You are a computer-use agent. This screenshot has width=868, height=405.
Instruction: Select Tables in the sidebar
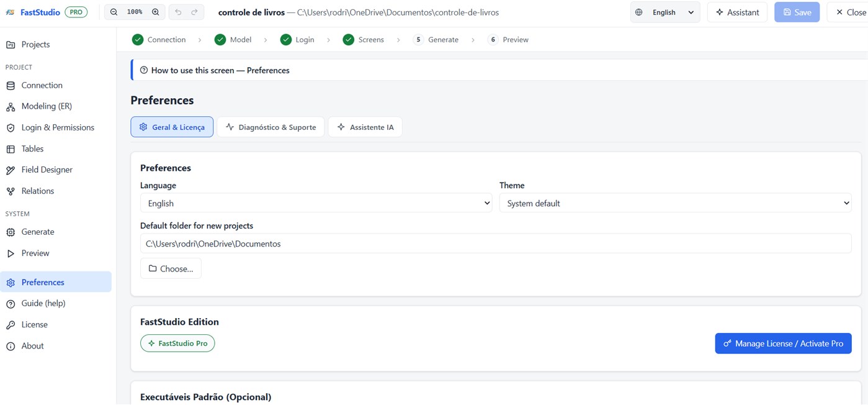click(x=56, y=148)
